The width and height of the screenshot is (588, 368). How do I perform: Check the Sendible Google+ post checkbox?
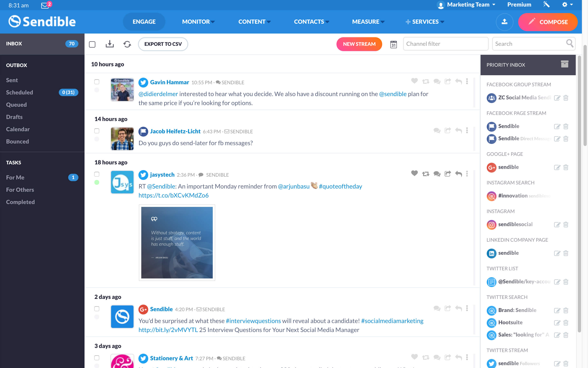point(97,309)
